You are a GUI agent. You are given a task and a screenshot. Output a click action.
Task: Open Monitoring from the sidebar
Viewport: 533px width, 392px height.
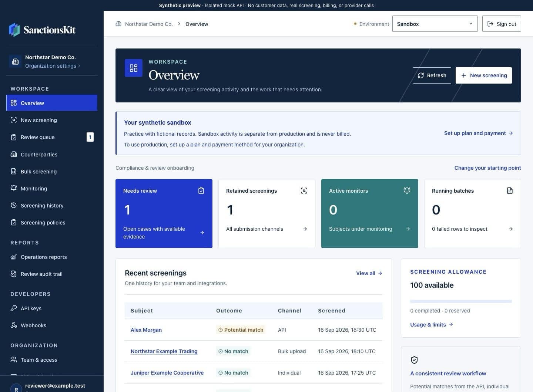52,188
